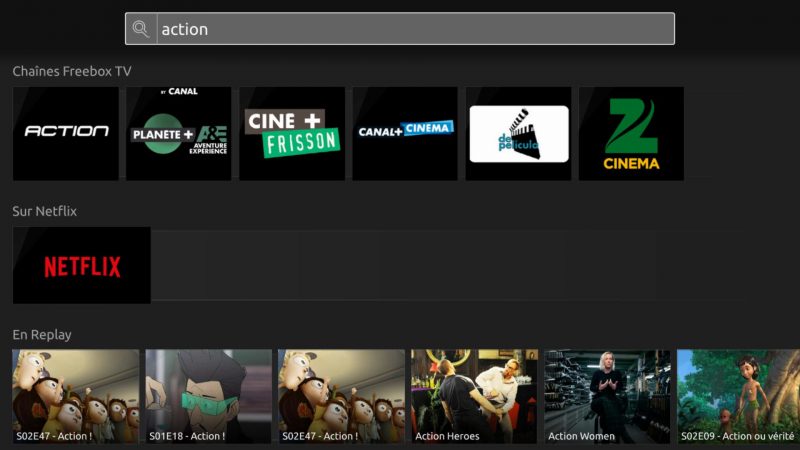The height and width of the screenshot is (450, 800).
Task: Open the Canal+ Cinéma channel
Action: (x=405, y=133)
